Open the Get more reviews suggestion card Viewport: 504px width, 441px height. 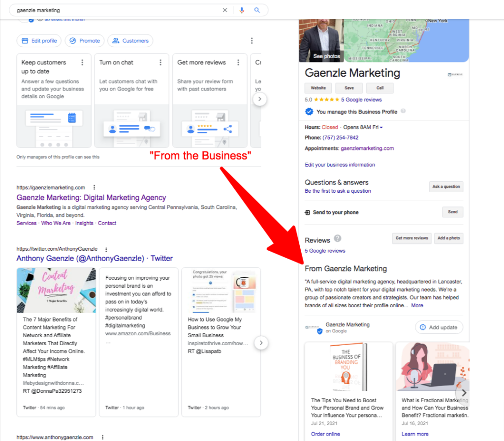point(210,100)
